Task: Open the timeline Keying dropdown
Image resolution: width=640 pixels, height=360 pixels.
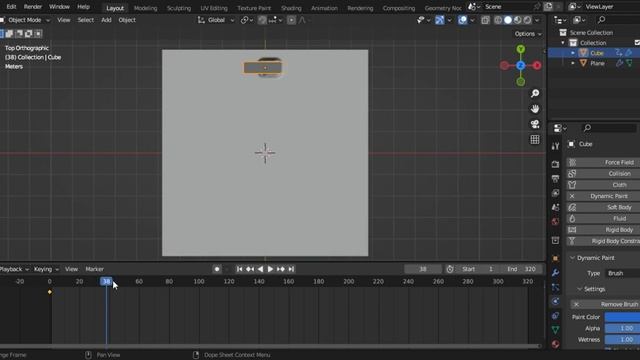Action: point(46,269)
